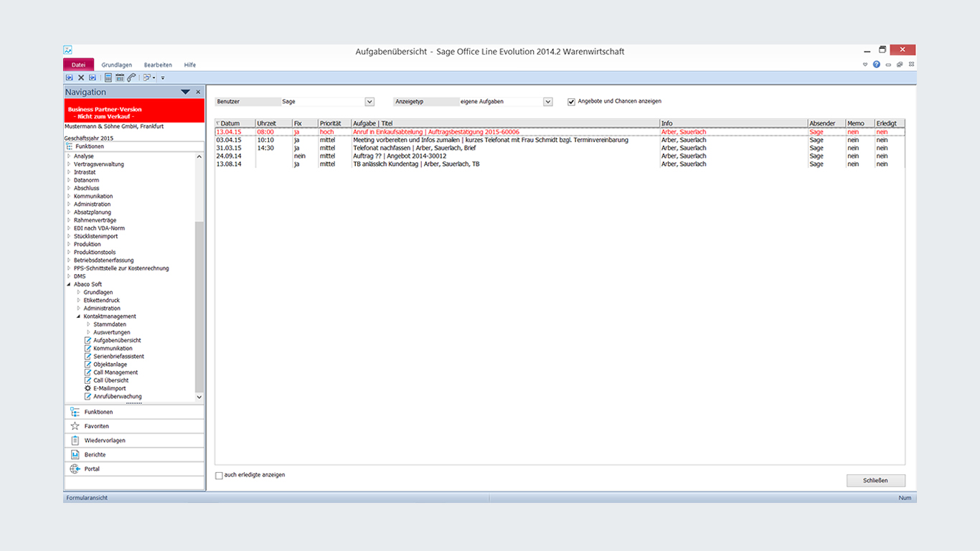This screenshot has height=551, width=980.
Task: Open the toolbar customize dropdown arrow
Action: point(163,77)
